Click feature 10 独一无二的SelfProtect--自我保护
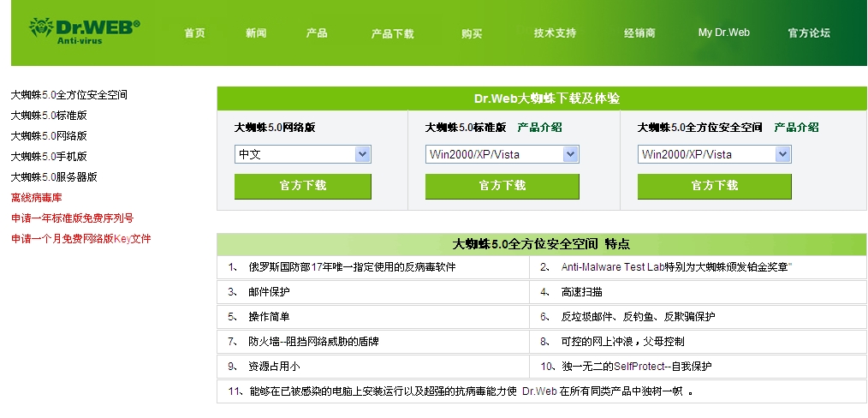Image resolution: width=868 pixels, height=418 pixels. tap(637, 367)
